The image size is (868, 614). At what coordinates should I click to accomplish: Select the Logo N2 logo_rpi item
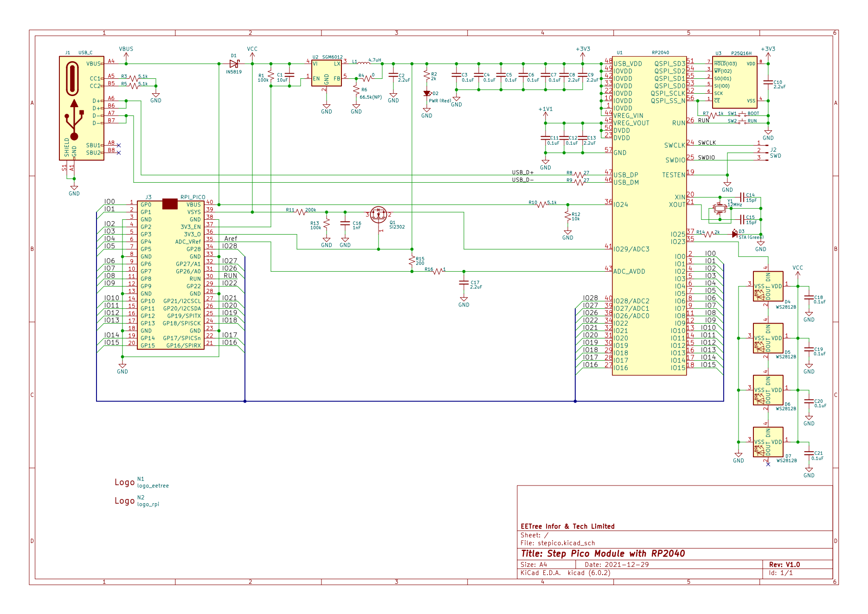(137, 501)
